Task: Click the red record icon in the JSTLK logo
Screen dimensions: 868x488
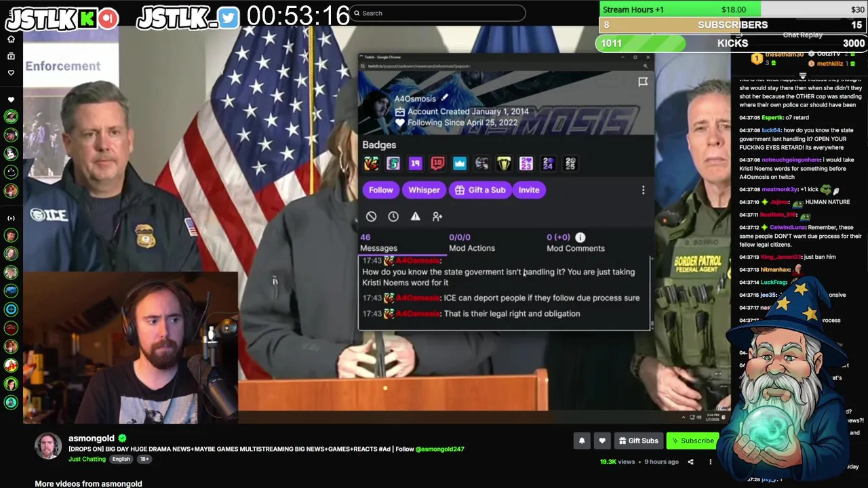Action: 108,18
